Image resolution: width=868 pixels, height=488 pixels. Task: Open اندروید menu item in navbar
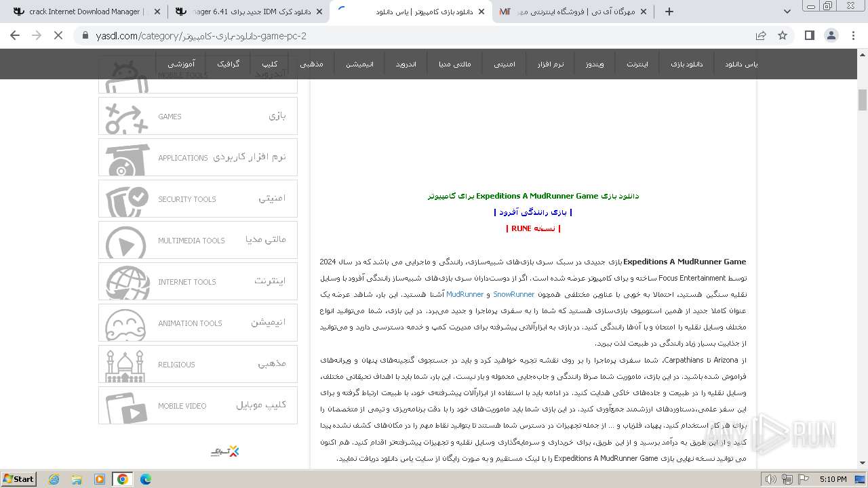[x=406, y=64]
